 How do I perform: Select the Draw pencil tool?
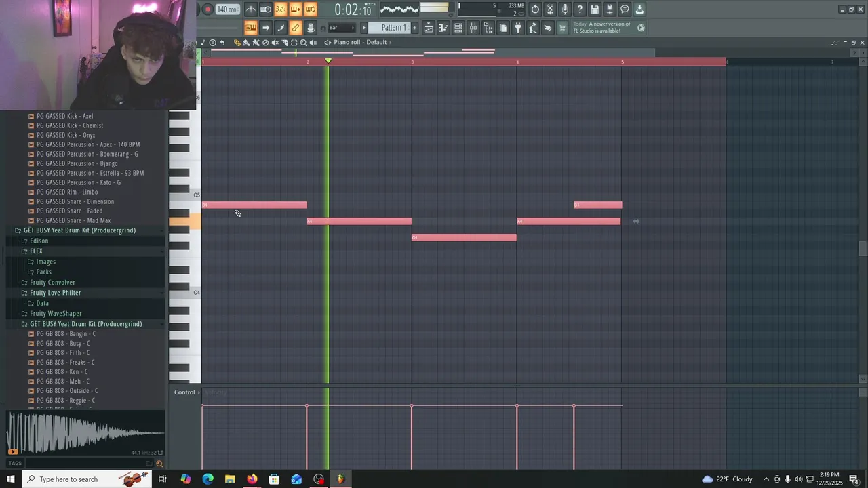pos(237,42)
